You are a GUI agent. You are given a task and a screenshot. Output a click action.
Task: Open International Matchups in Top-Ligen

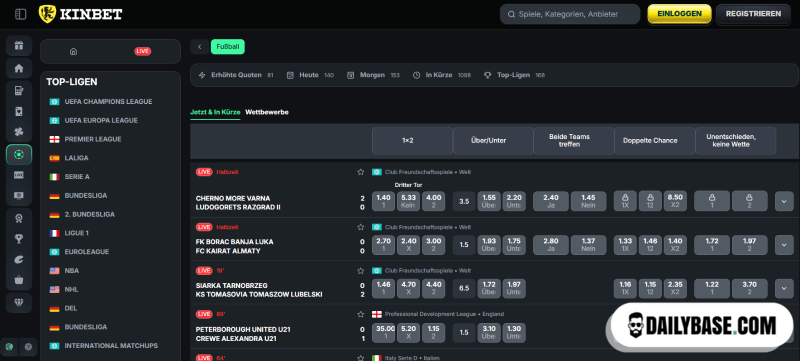pos(110,346)
